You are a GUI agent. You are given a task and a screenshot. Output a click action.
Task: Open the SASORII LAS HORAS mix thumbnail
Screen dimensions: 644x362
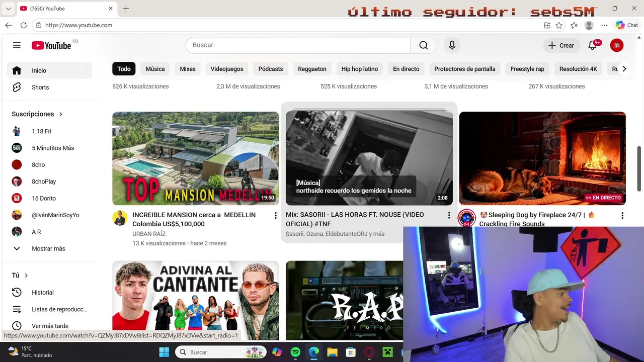pos(369,158)
